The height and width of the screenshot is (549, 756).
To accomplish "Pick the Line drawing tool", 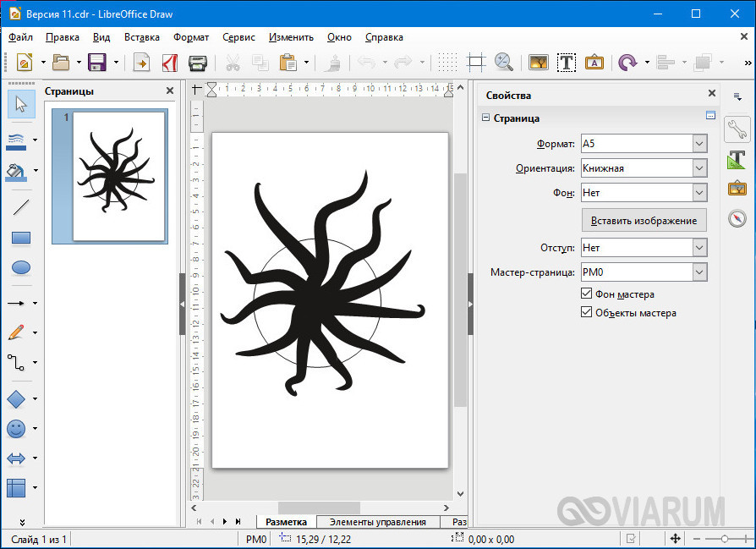I will tap(21, 206).
